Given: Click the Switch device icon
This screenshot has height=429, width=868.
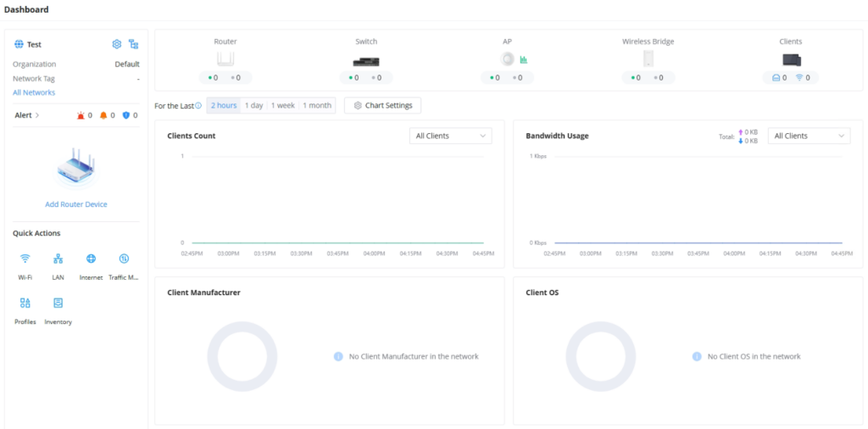Looking at the screenshot, I should point(366,61).
